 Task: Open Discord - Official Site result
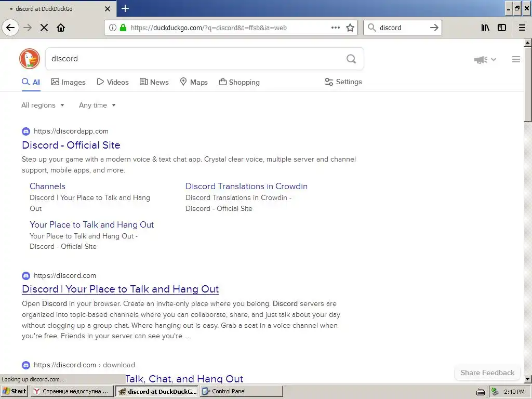pyautogui.click(x=71, y=145)
